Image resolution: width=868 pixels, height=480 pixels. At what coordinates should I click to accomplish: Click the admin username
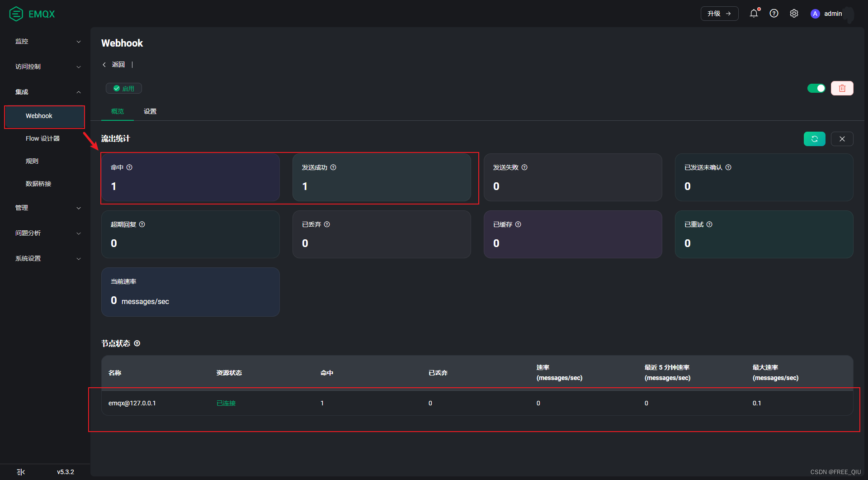coord(833,14)
